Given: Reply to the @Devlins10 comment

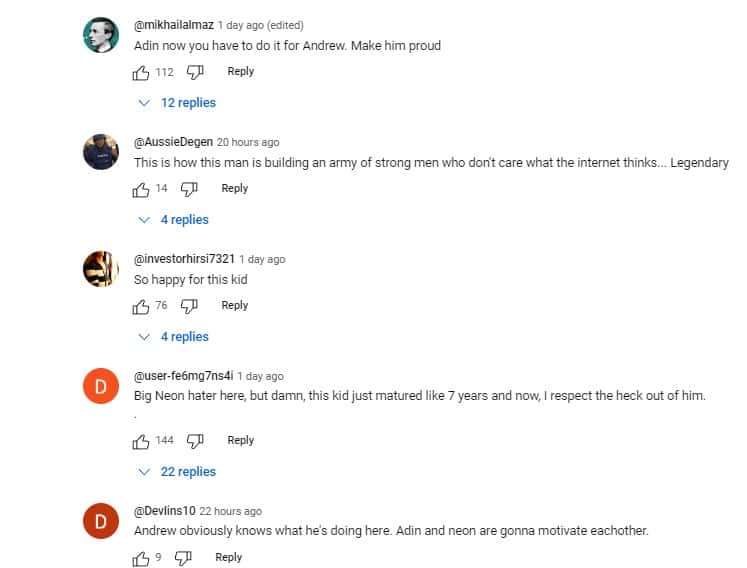Looking at the screenshot, I should tap(229, 558).
